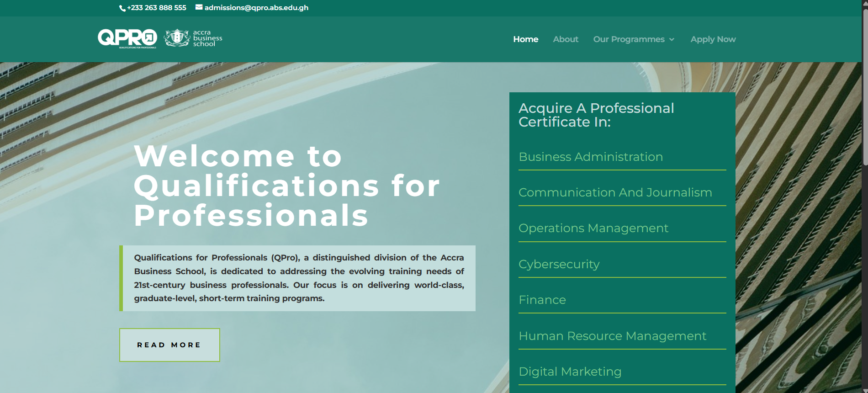This screenshot has width=868, height=393.
Task: Open the About menu item
Action: click(x=566, y=39)
